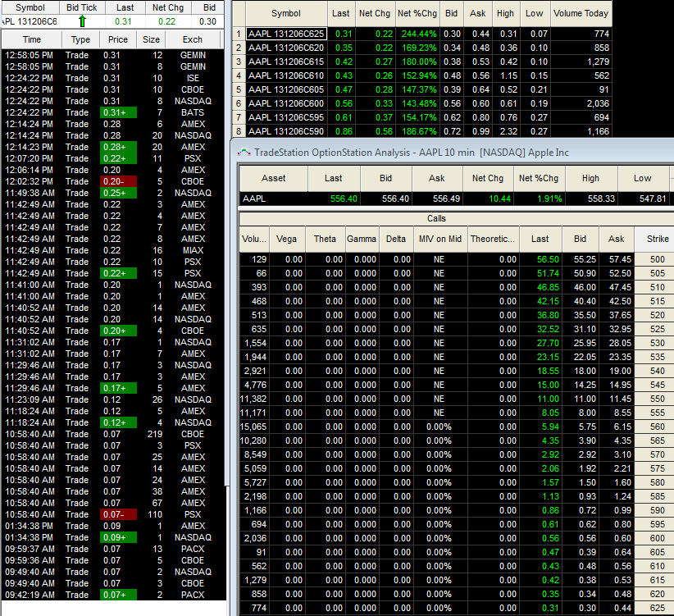Click the High header in quote list
The image size is (674, 616).
tap(505, 13)
